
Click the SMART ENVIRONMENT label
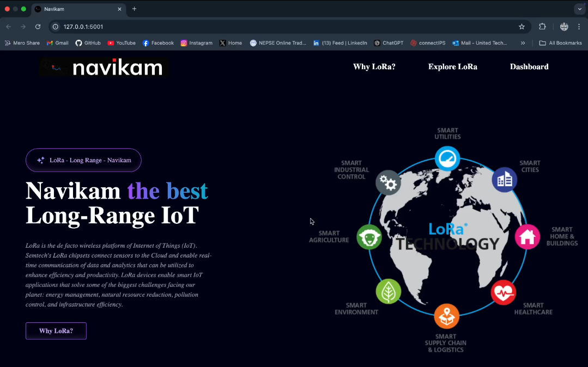[x=356, y=309]
